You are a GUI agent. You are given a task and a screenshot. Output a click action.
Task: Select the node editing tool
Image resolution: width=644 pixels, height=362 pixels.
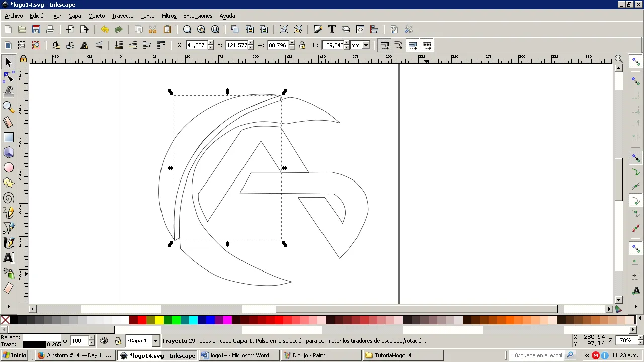[x=9, y=77]
